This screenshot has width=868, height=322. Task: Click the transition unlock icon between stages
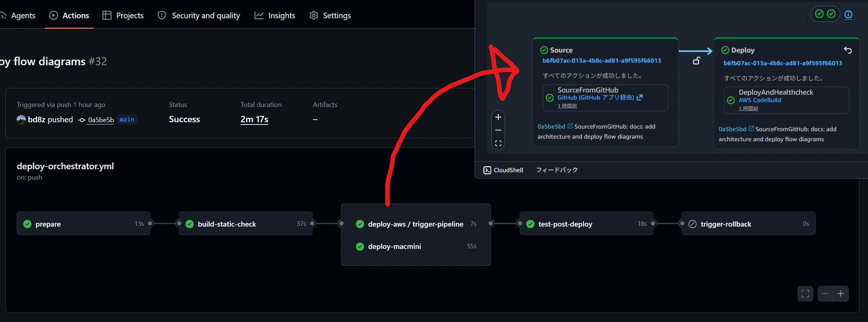pyautogui.click(x=696, y=61)
